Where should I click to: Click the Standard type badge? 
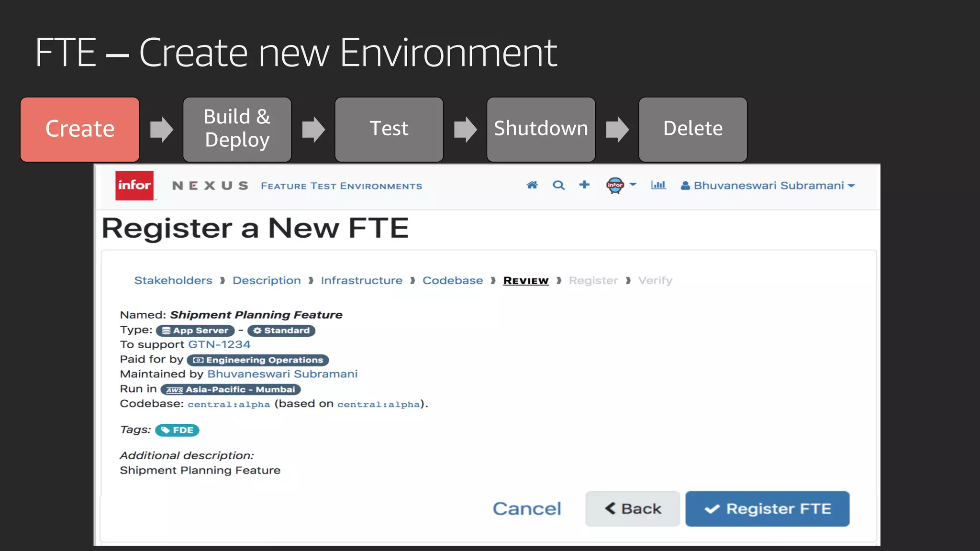point(281,331)
